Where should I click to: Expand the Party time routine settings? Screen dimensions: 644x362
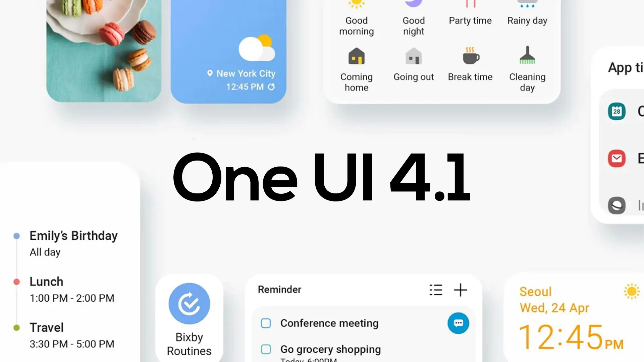pyautogui.click(x=470, y=13)
